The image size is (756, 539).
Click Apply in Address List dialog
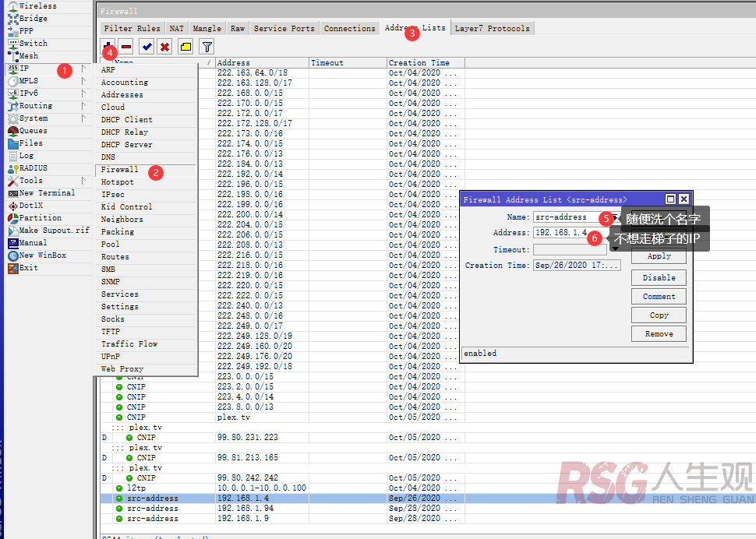click(x=659, y=256)
